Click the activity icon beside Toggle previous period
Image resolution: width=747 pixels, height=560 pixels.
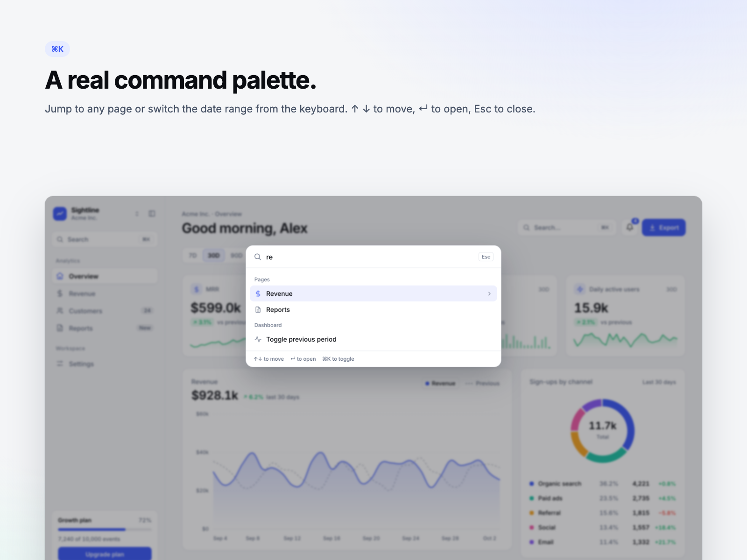(258, 339)
